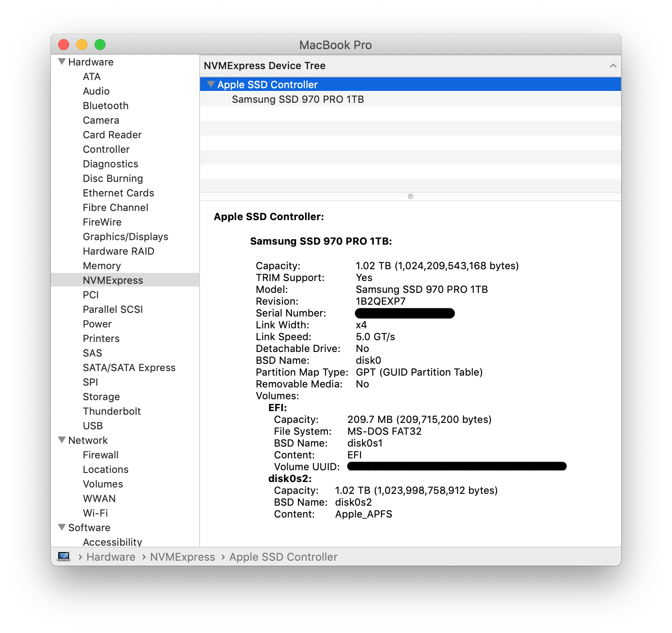
Task: Open FireWire in the sidebar
Action: click(x=102, y=222)
